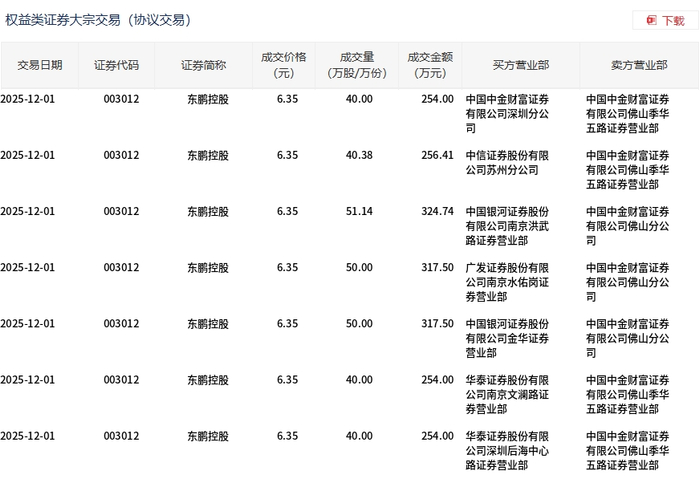Image resolution: width=700 pixels, height=483 pixels.
Task: Click the 交易日期 column header
Action: (x=40, y=65)
